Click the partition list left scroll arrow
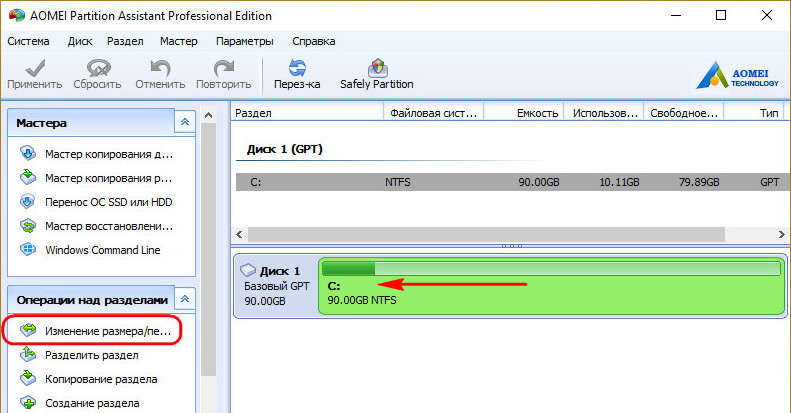The image size is (791, 413). (240, 234)
